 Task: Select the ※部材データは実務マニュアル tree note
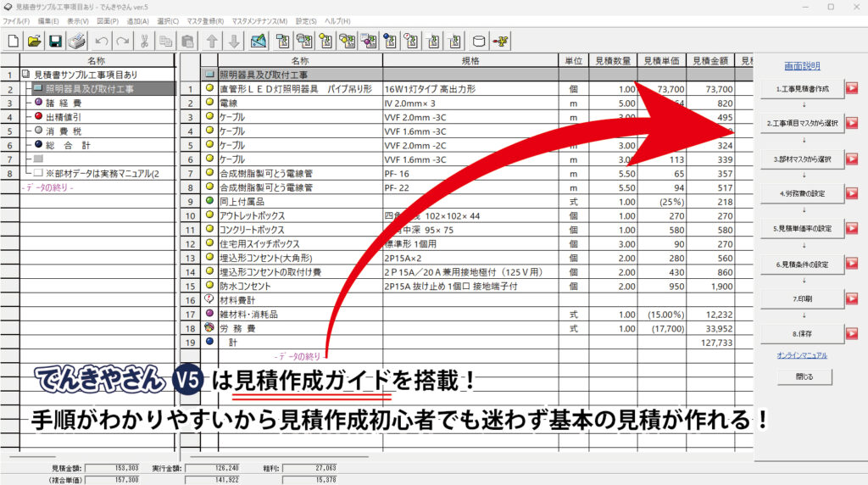point(103,173)
